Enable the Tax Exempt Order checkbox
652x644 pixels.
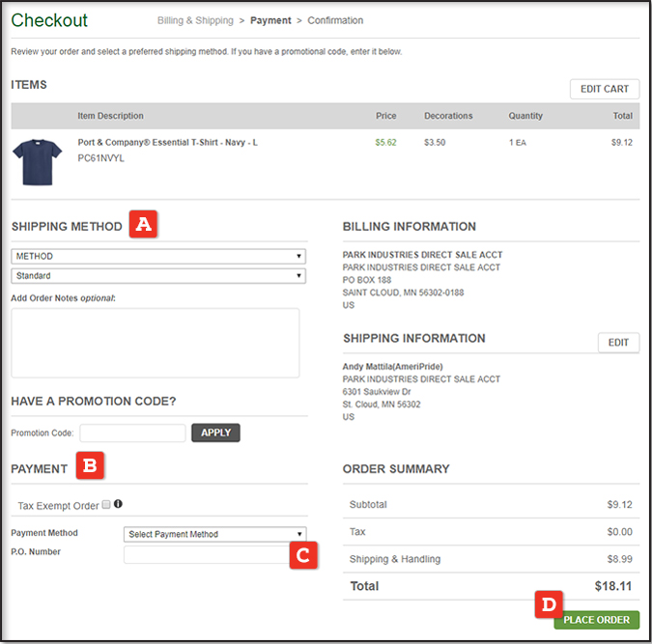106,504
